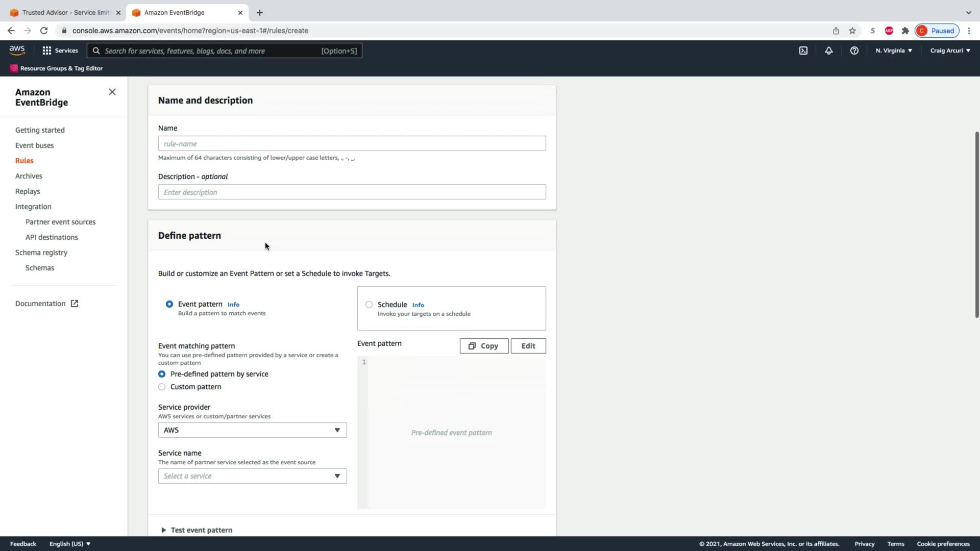Click the Copy event pattern button
Image resolution: width=980 pixels, height=551 pixels.
[x=483, y=346]
